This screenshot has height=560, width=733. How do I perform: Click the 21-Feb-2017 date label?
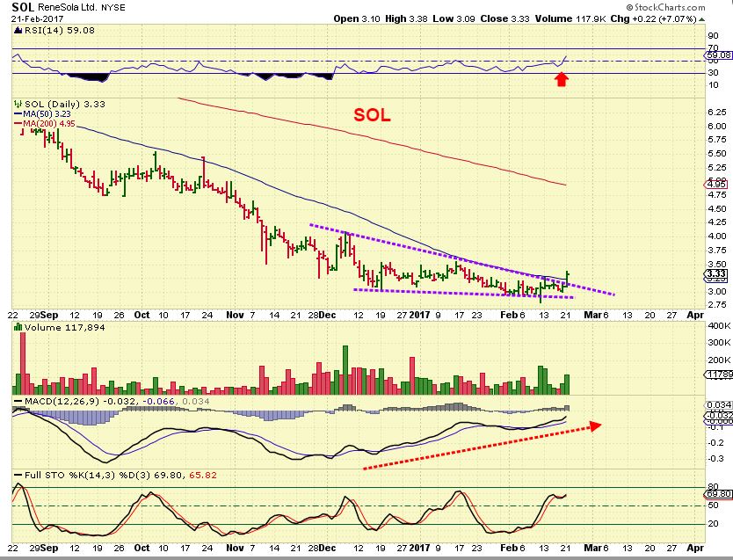click(38, 19)
